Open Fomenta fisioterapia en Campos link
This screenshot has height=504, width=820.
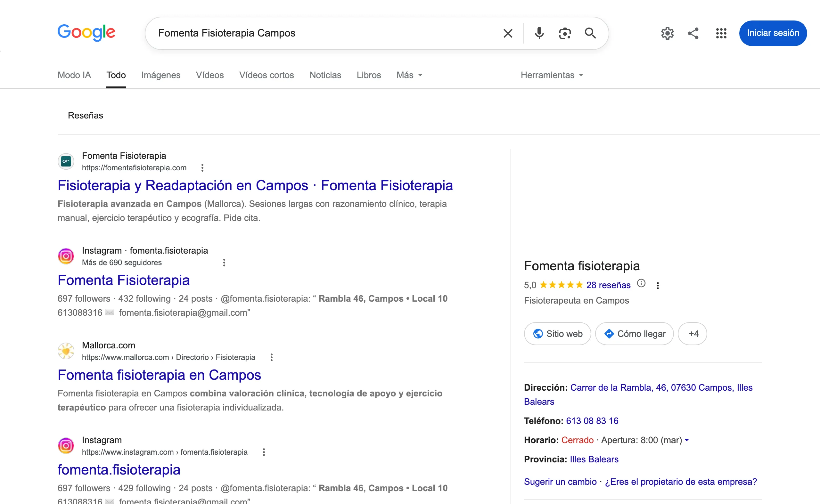coord(159,375)
